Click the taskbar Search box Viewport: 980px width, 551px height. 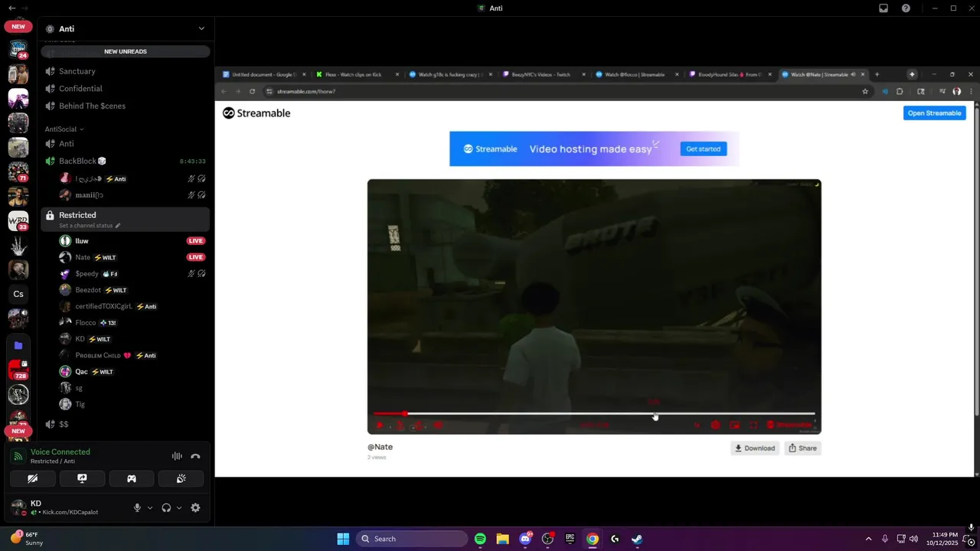[x=412, y=539]
